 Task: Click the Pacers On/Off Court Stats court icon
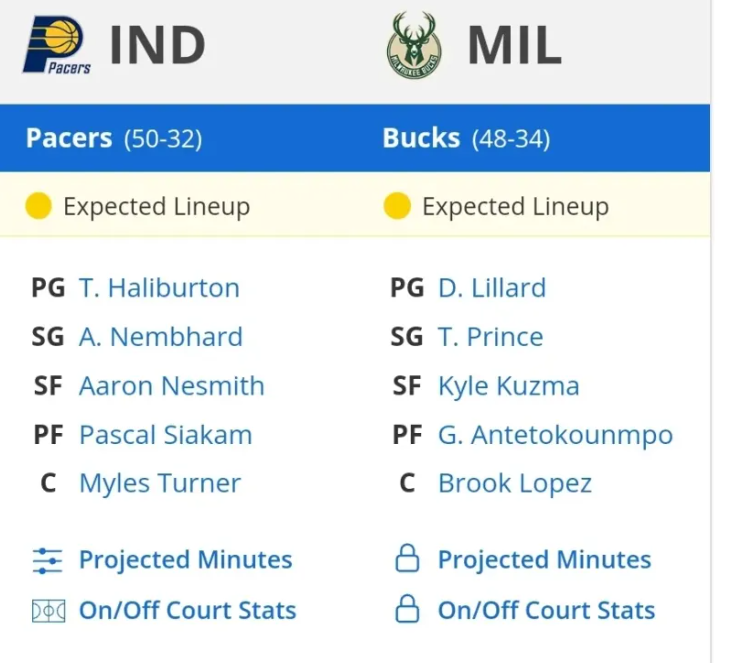(48, 611)
